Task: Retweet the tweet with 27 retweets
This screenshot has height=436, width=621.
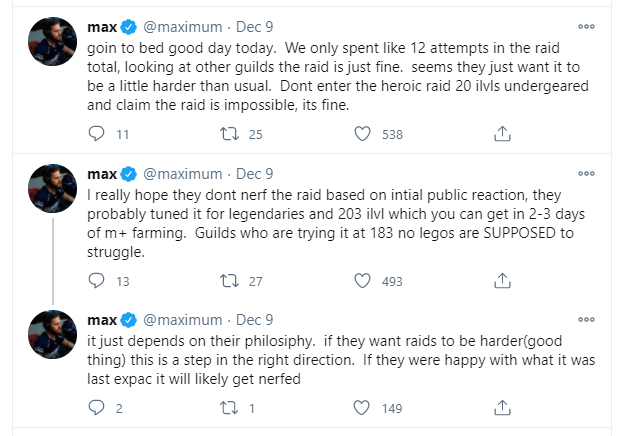Action: pos(229,281)
